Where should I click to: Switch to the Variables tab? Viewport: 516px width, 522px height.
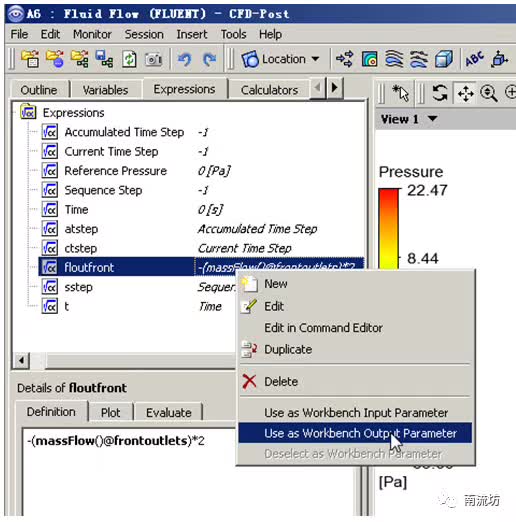105,90
